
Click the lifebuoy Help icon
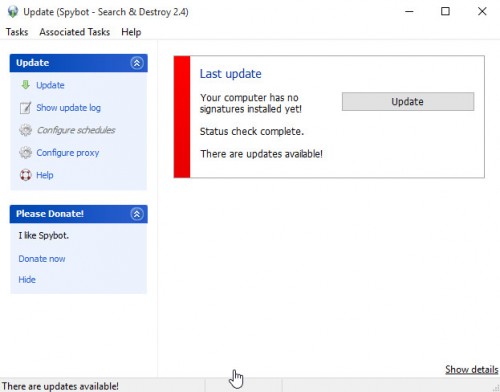coord(26,175)
